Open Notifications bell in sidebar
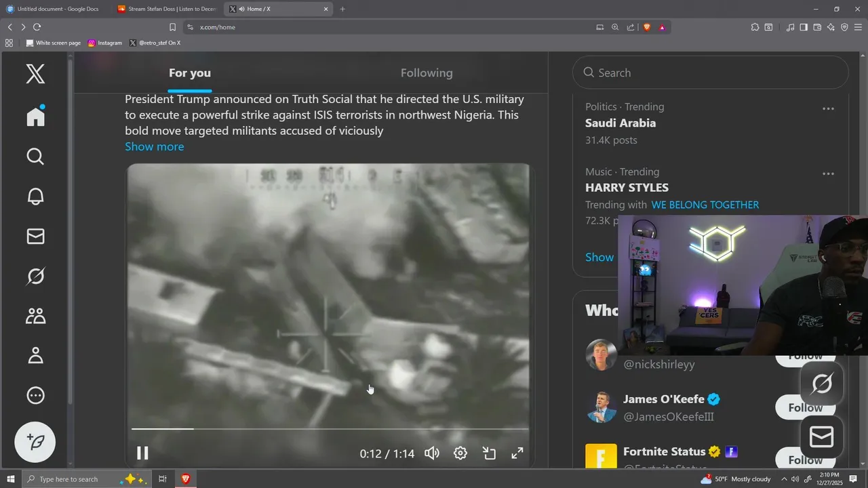 point(35,197)
